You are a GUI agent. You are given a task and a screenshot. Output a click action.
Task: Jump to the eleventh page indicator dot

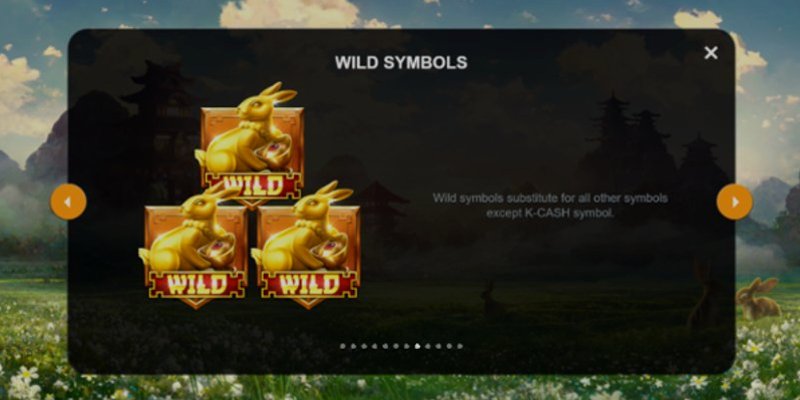449,346
